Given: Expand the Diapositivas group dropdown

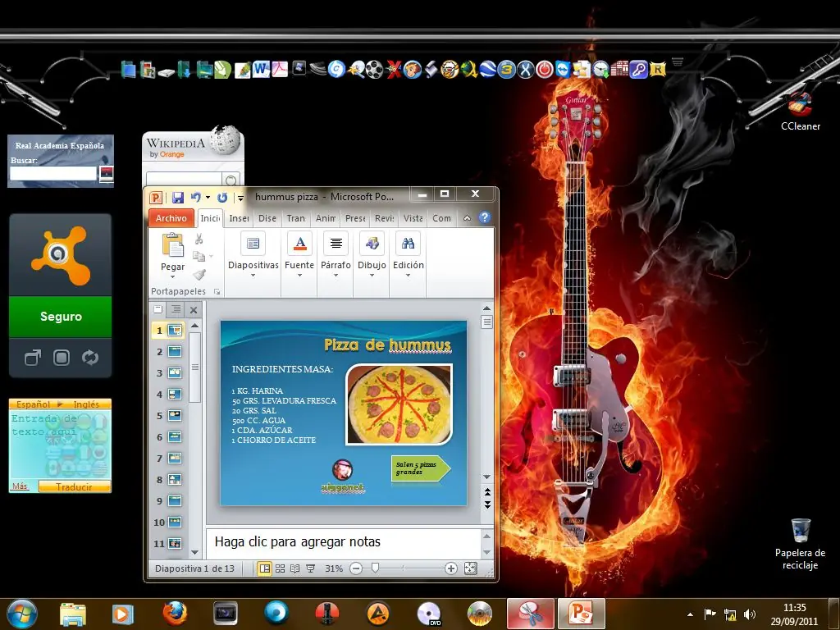Looking at the screenshot, I should (x=253, y=276).
